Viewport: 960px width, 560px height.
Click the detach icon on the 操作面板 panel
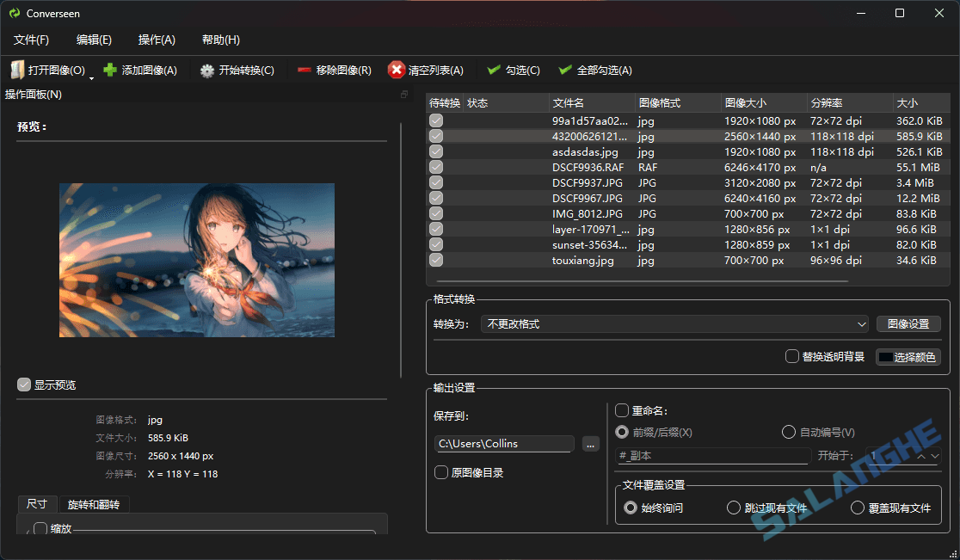(403, 95)
